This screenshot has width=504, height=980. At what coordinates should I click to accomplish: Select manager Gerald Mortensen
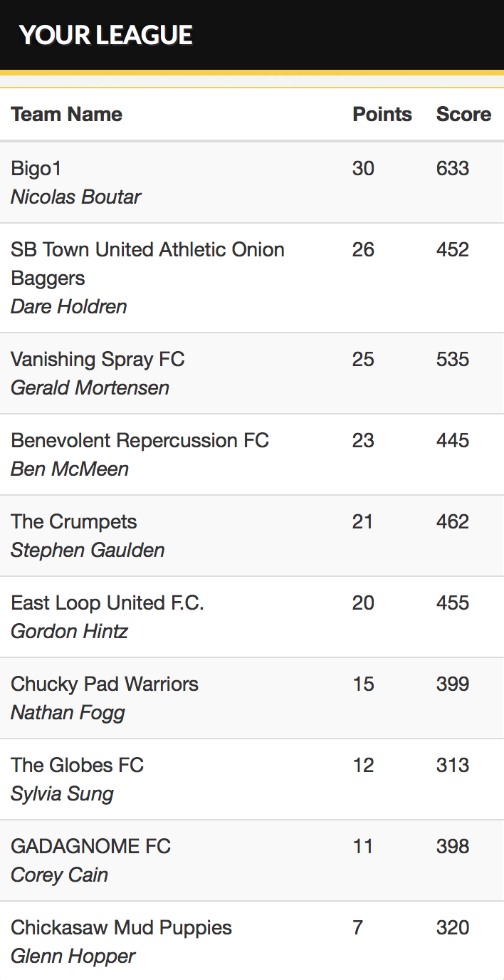[90, 387]
